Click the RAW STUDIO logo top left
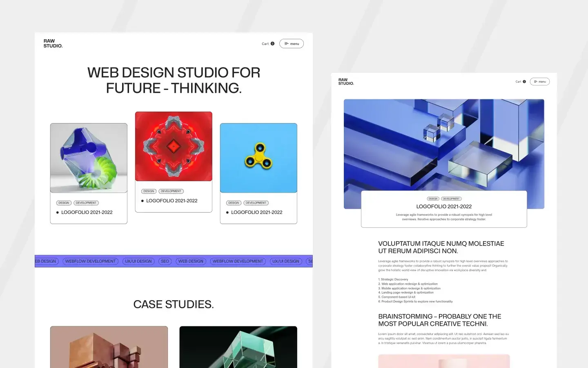Viewport: 588px width, 368px height. (x=53, y=43)
